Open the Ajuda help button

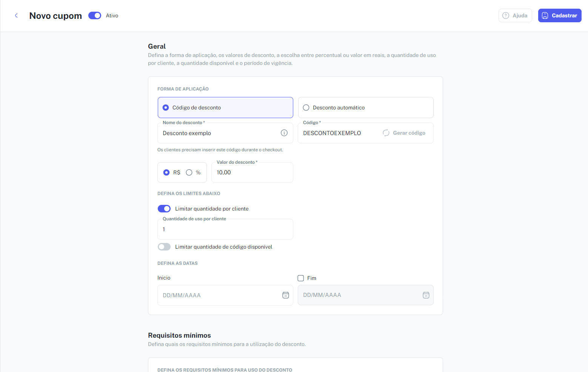(515, 15)
